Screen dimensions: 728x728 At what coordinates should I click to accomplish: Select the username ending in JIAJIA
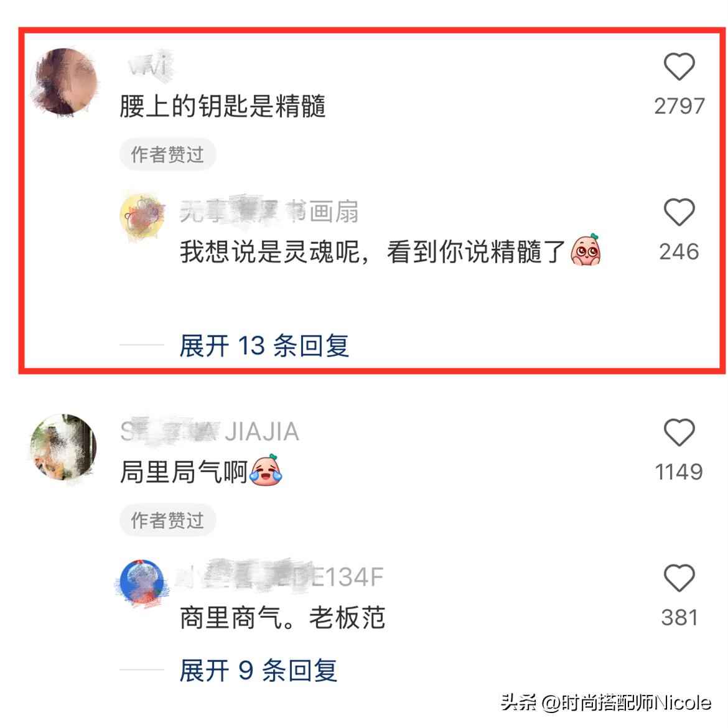(210, 431)
